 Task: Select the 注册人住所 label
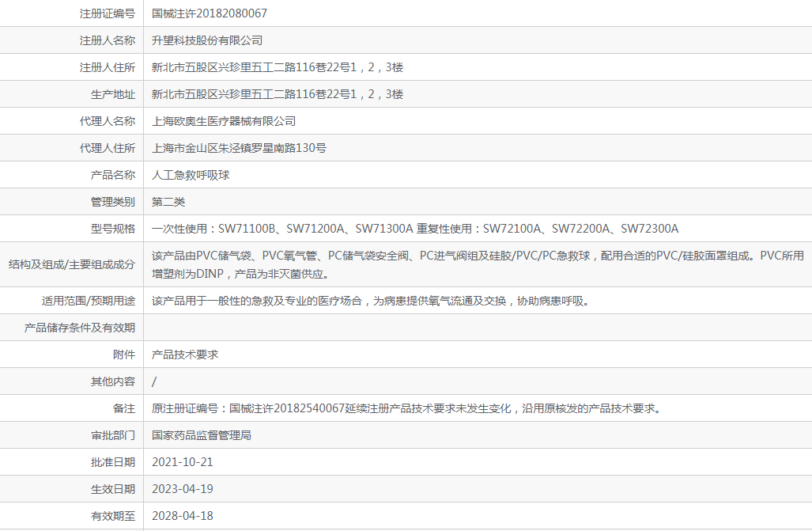point(108,67)
